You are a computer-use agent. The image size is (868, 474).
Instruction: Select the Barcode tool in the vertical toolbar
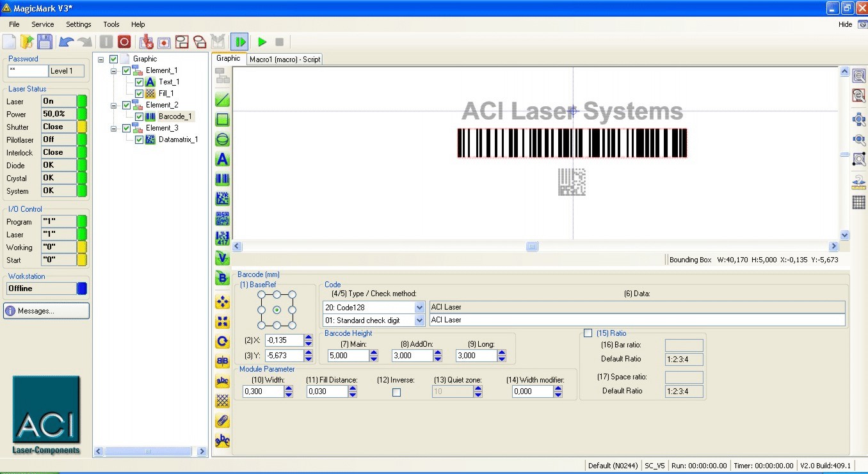[x=222, y=179]
